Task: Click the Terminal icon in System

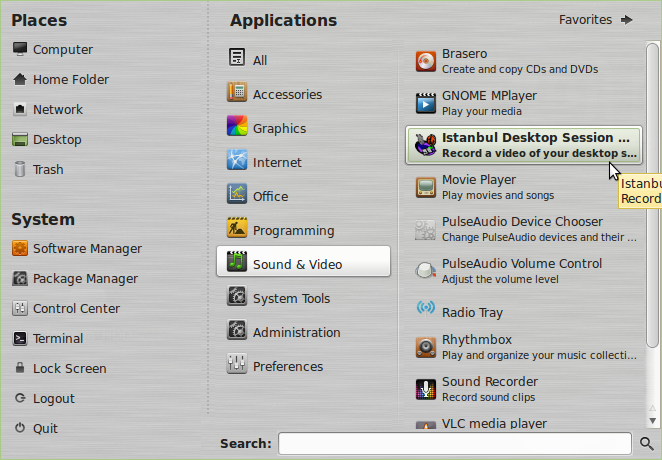Action: click(x=19, y=338)
